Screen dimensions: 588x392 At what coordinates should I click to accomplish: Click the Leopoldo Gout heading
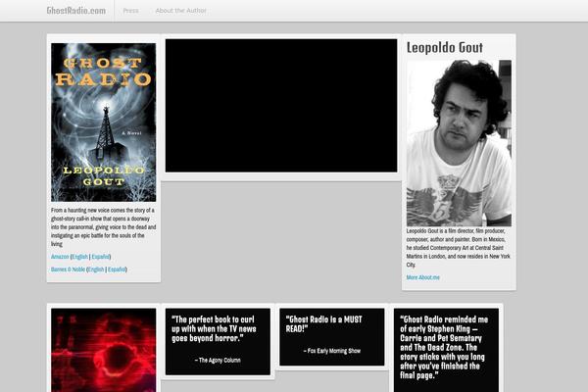point(445,48)
